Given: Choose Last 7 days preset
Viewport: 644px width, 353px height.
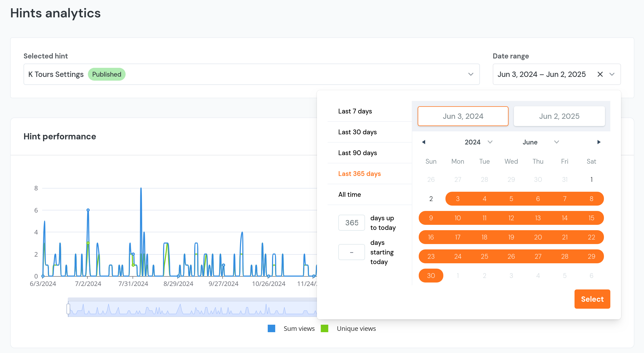Looking at the screenshot, I should [x=355, y=111].
